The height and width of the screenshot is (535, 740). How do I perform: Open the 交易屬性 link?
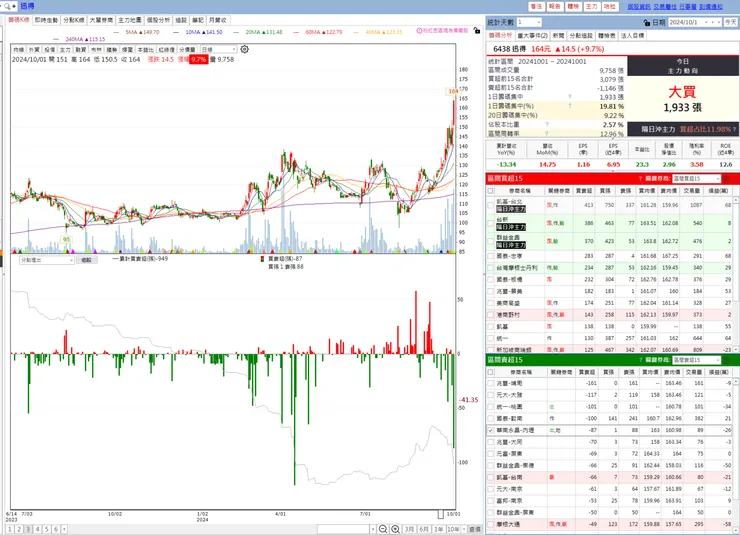tap(664, 7)
